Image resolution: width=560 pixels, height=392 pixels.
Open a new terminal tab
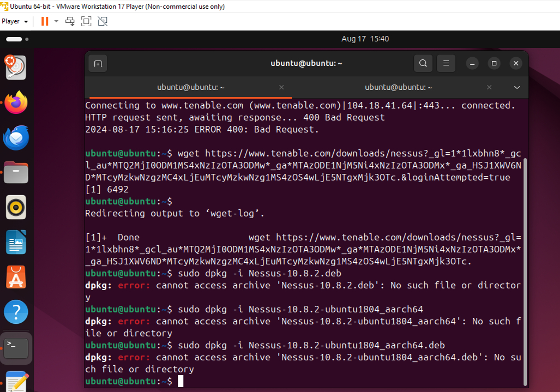coord(98,63)
